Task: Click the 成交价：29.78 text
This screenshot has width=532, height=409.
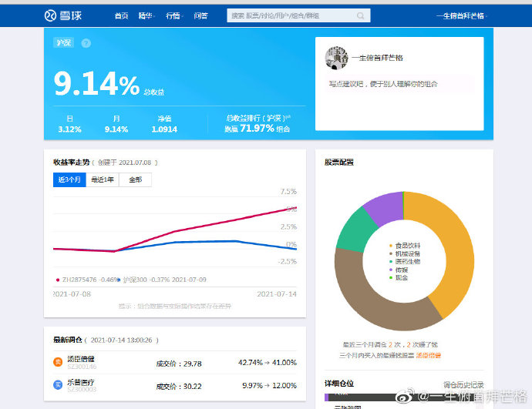Action: point(179,364)
